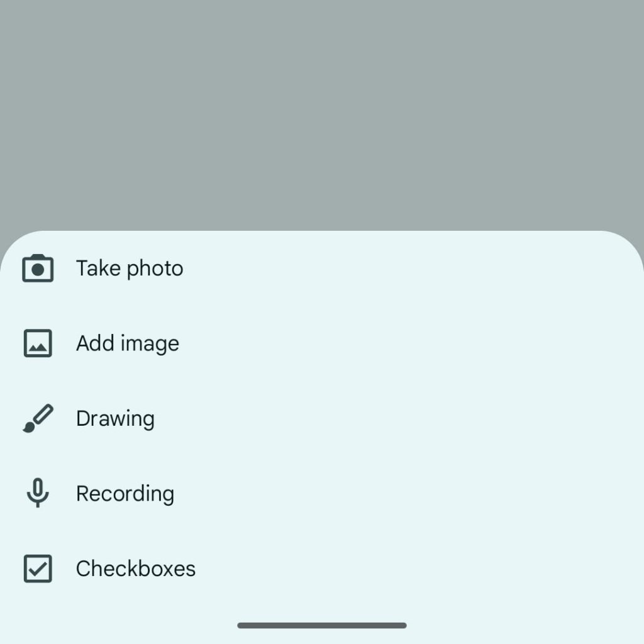Image resolution: width=644 pixels, height=644 pixels.
Task: Tap the word "photo" in Take photo
Action: coord(155,269)
